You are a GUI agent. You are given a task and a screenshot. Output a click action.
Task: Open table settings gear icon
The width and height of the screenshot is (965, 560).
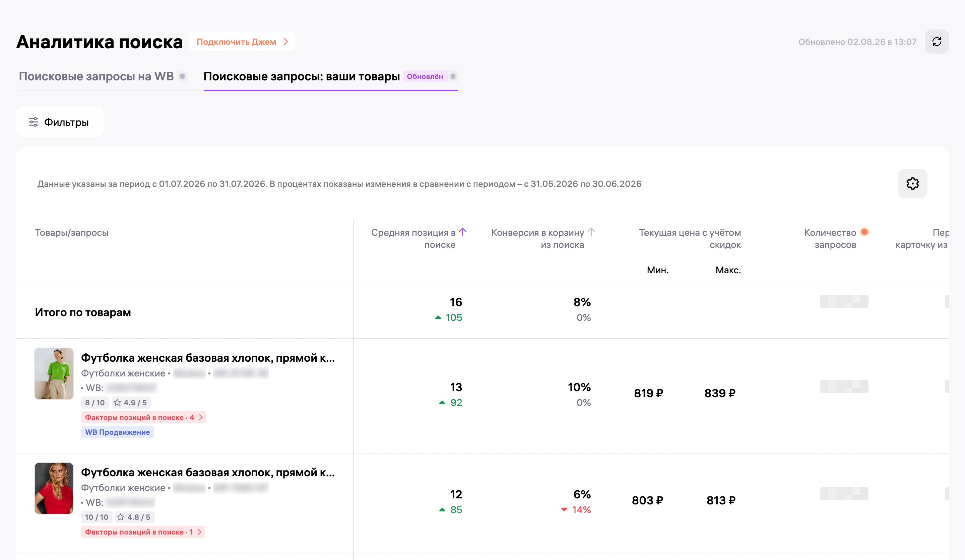[x=912, y=183]
